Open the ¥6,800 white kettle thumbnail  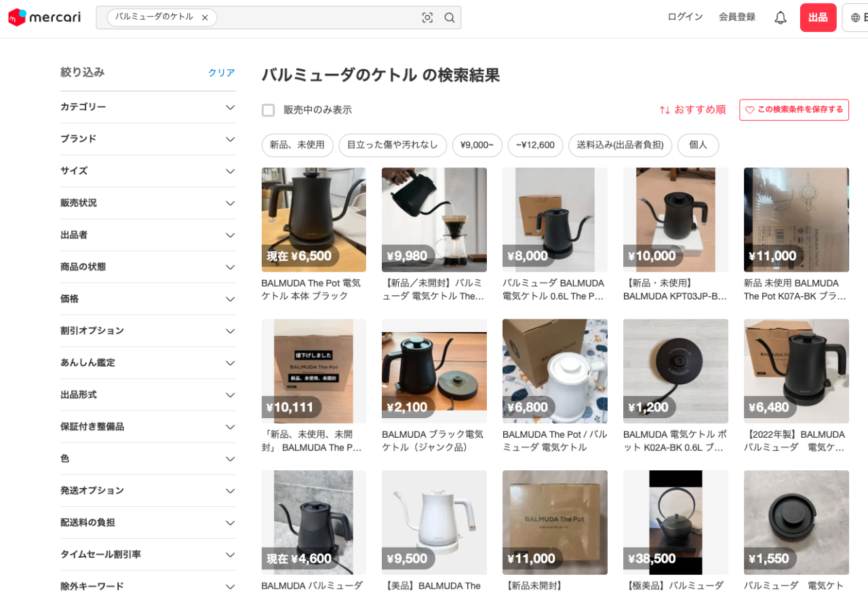tap(555, 371)
